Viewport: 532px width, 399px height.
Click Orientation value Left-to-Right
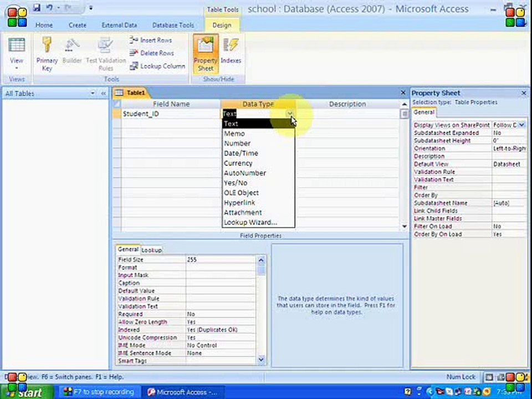tap(509, 149)
